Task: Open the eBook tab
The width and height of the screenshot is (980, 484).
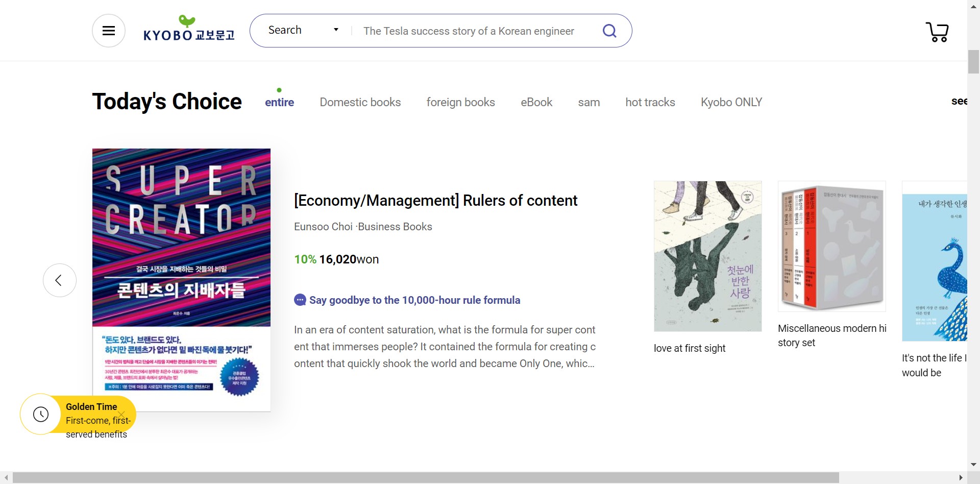Action: tap(536, 102)
